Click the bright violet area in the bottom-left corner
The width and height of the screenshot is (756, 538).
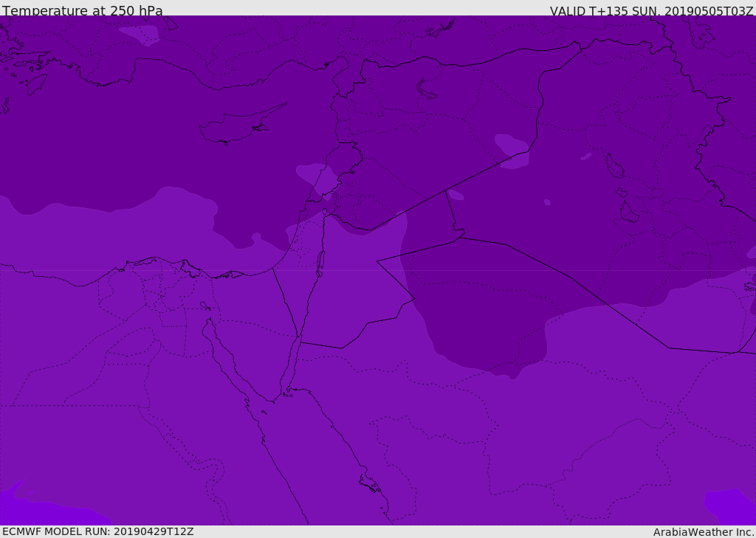pos(44,506)
